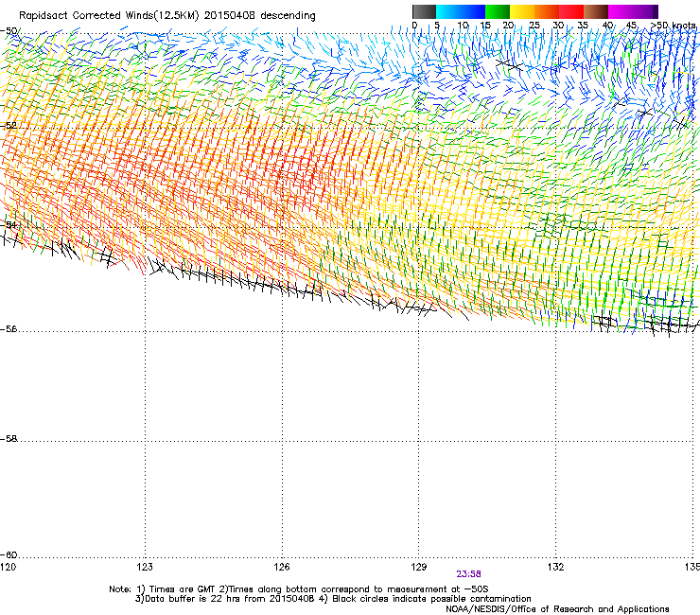Click the purple time stamp "23:58"

click(469, 574)
